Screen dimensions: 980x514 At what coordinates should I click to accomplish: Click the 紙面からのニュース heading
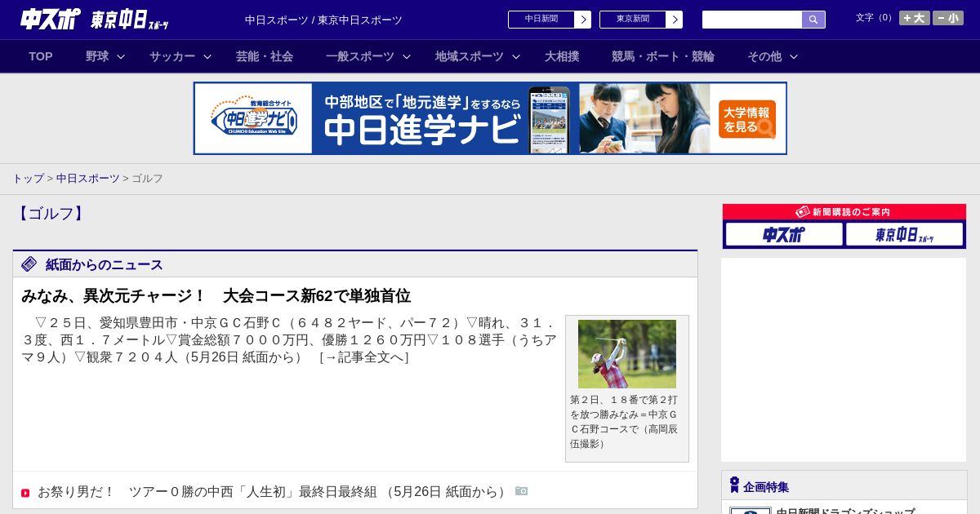pos(105,265)
